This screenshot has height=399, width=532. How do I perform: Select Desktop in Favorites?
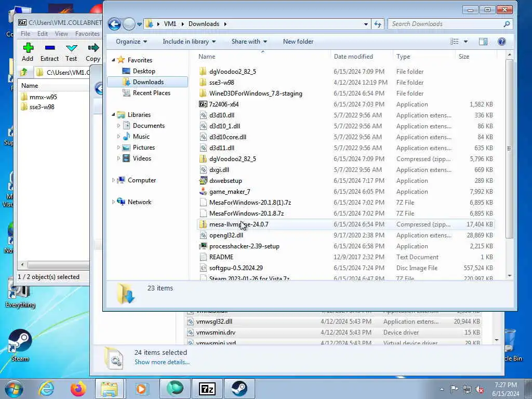pos(144,71)
